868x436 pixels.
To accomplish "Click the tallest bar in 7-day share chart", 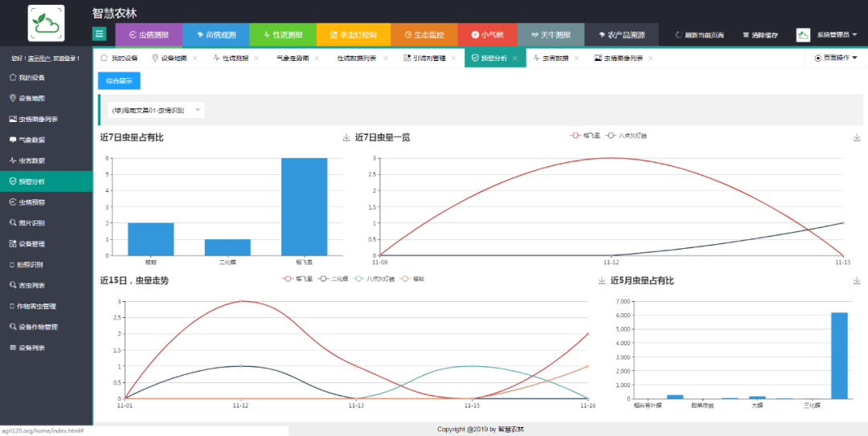I will pyautogui.click(x=304, y=207).
